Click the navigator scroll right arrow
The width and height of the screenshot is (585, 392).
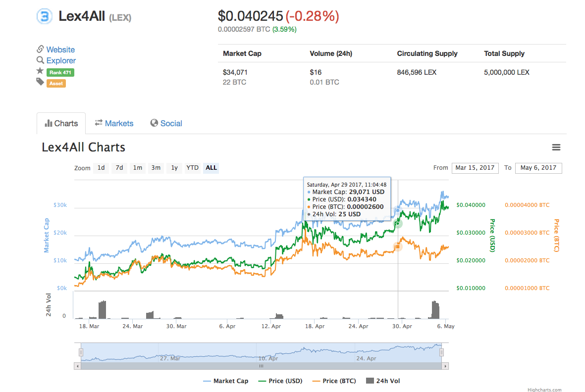pyautogui.click(x=445, y=366)
